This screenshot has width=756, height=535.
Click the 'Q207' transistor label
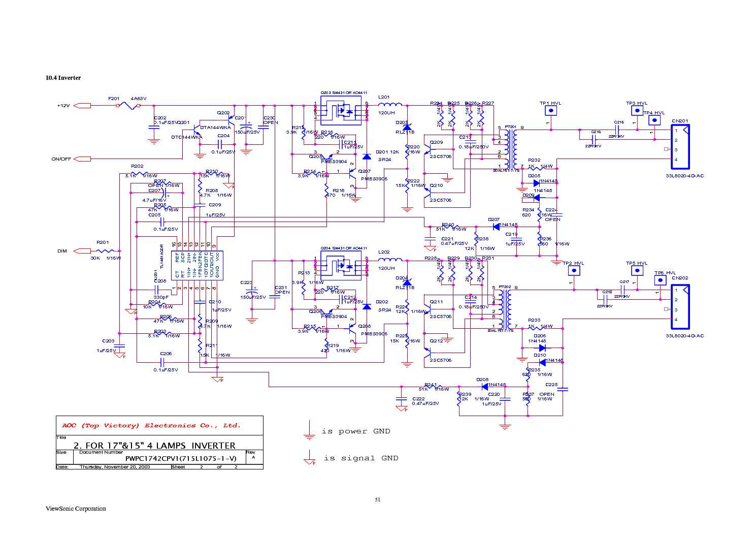click(365, 171)
